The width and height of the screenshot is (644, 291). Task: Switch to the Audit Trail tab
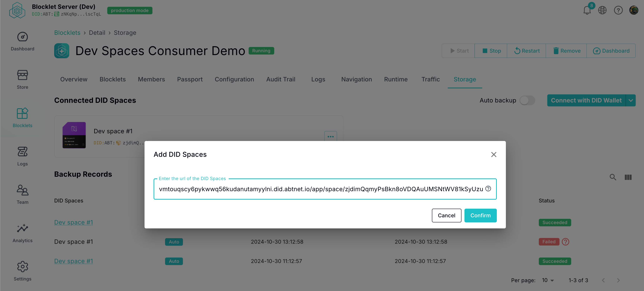[x=281, y=79]
